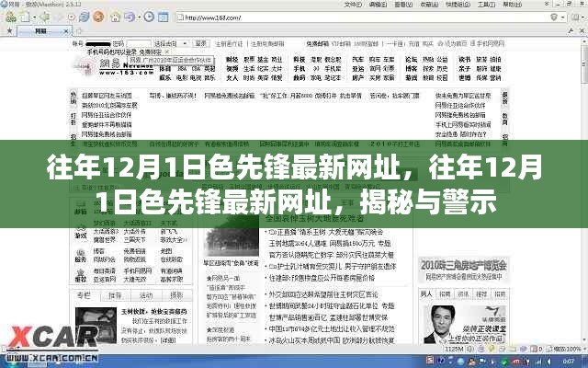588x368 pixels.
Task: Click the green Back arrow toolbar icon
Action: [x=45, y=17]
